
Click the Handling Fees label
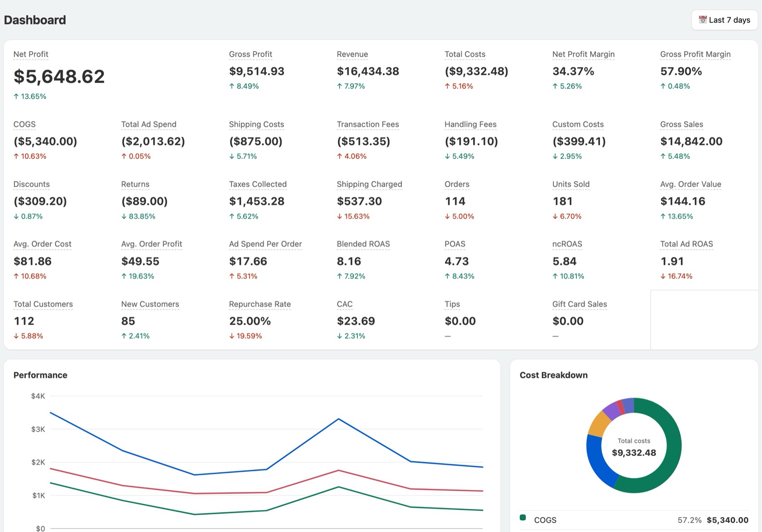pyautogui.click(x=470, y=124)
